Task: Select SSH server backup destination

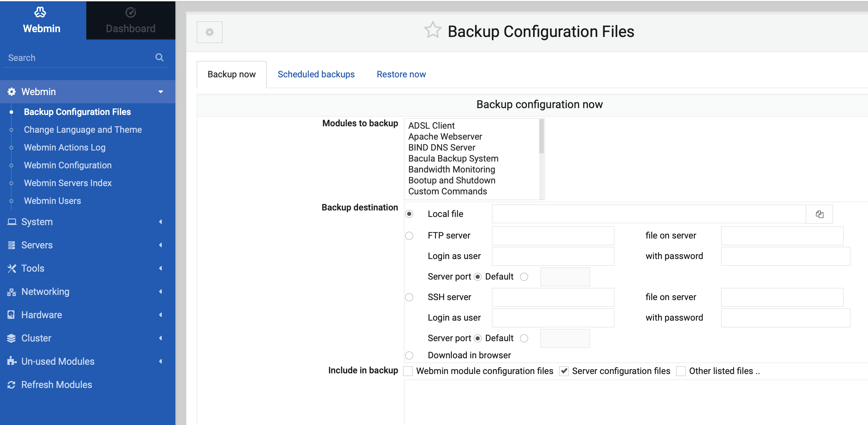Action: 409,297
